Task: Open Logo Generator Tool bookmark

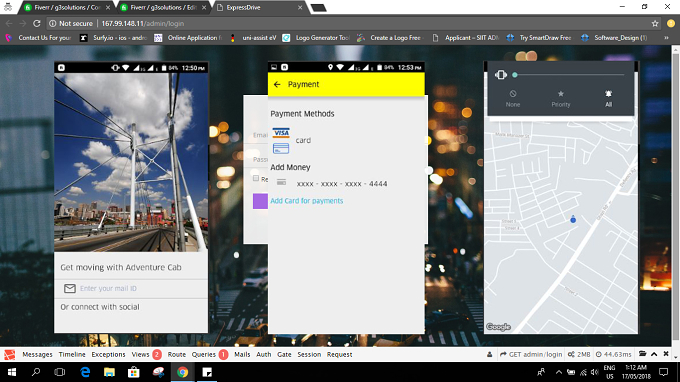Action: (317, 38)
